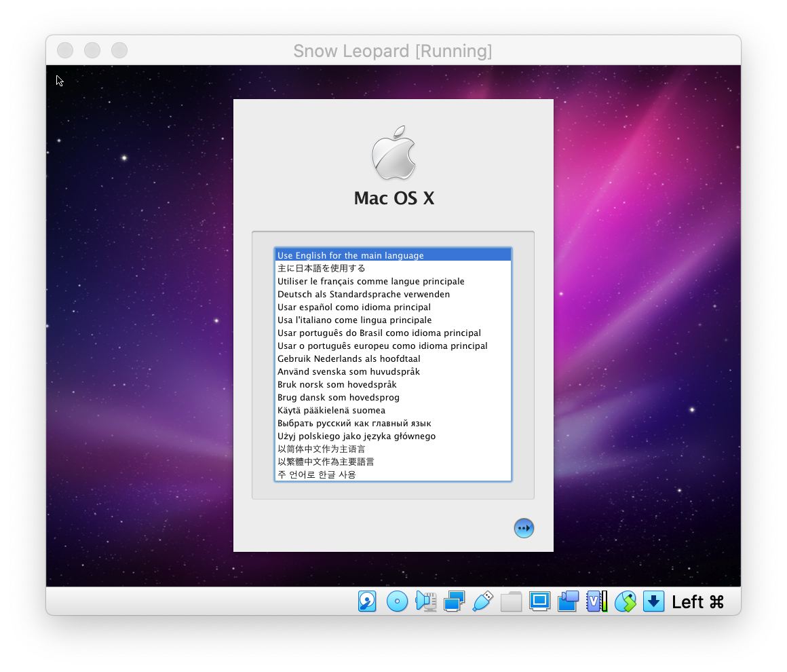
Task: Click the Snow Leopard window close button
Action: pyautogui.click(x=65, y=50)
